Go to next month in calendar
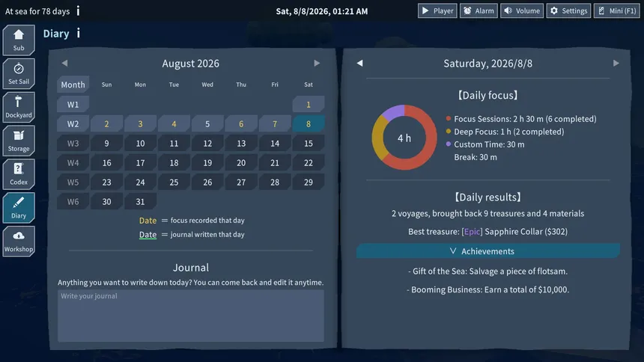Image resolution: width=644 pixels, height=362 pixels. [317, 64]
